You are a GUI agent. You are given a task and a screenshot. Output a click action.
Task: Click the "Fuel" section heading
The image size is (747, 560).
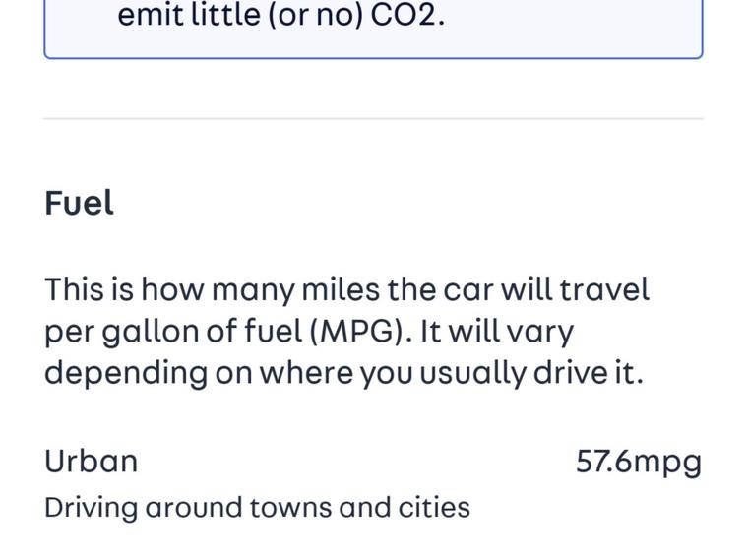[79, 203]
